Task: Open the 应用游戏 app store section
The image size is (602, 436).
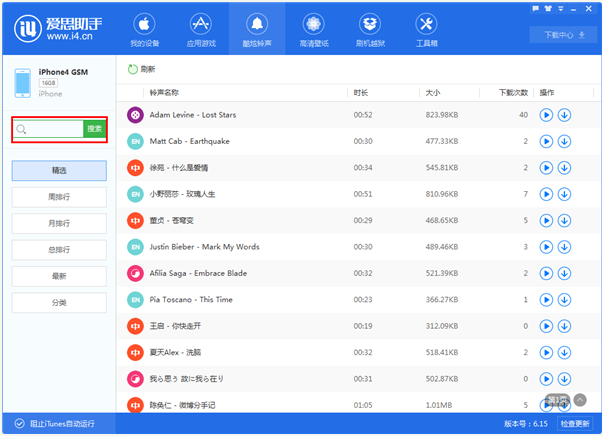Action: [200, 29]
